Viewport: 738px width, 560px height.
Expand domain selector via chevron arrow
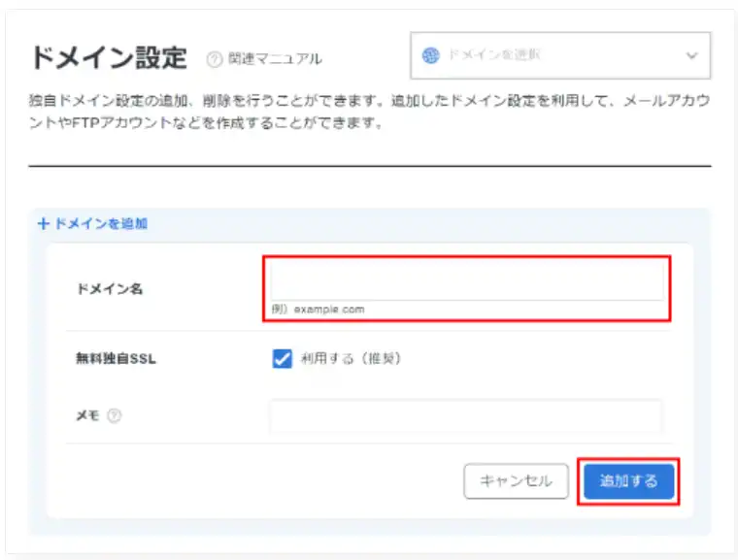[691, 55]
